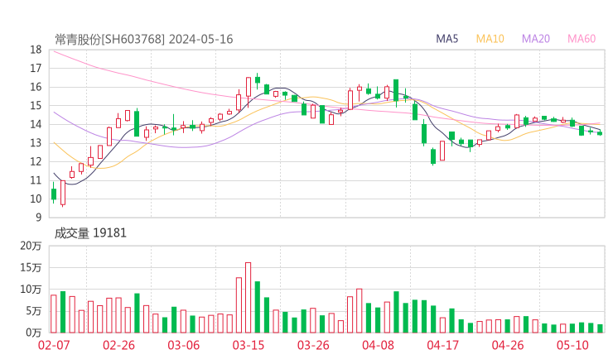This screenshot has width=613, height=364.
Task: Click the 02-26 date label
Action: pyautogui.click(x=118, y=345)
